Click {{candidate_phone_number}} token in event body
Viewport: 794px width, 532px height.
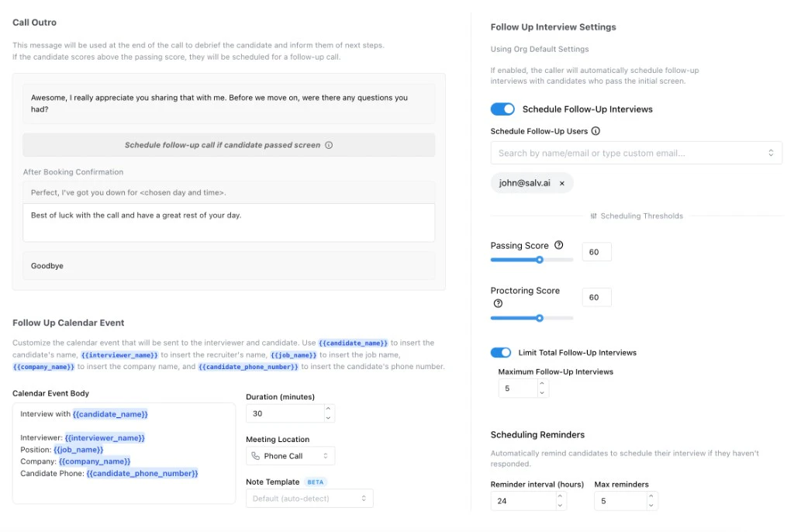[143, 473]
